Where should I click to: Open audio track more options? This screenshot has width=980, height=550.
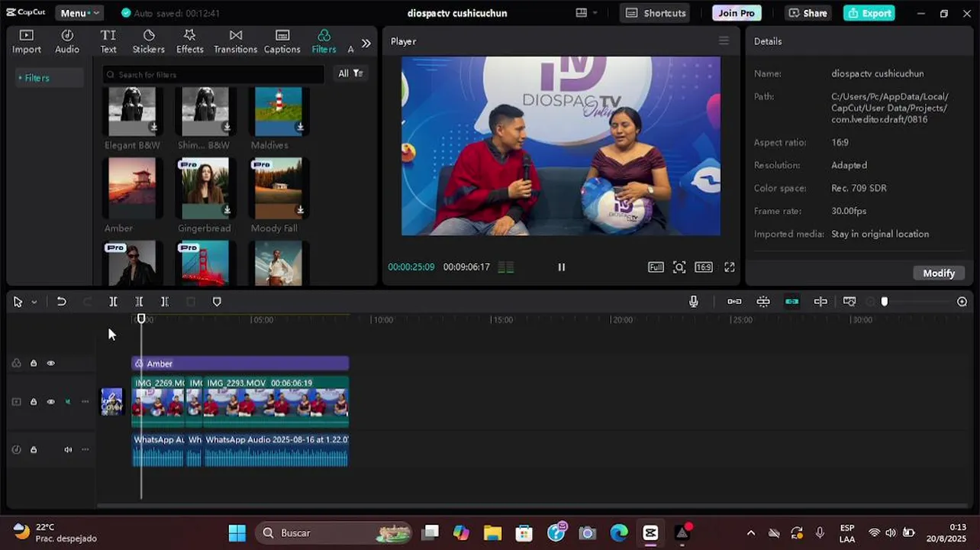(x=85, y=450)
